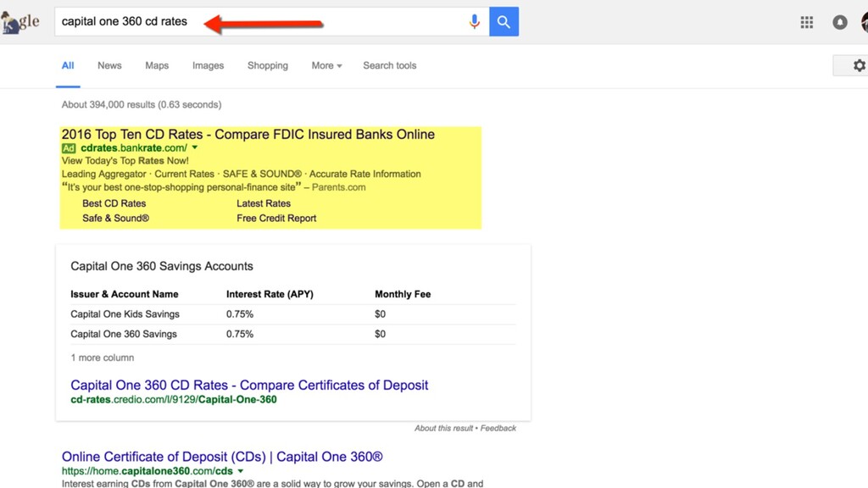Open the notifications bell icon

click(840, 22)
